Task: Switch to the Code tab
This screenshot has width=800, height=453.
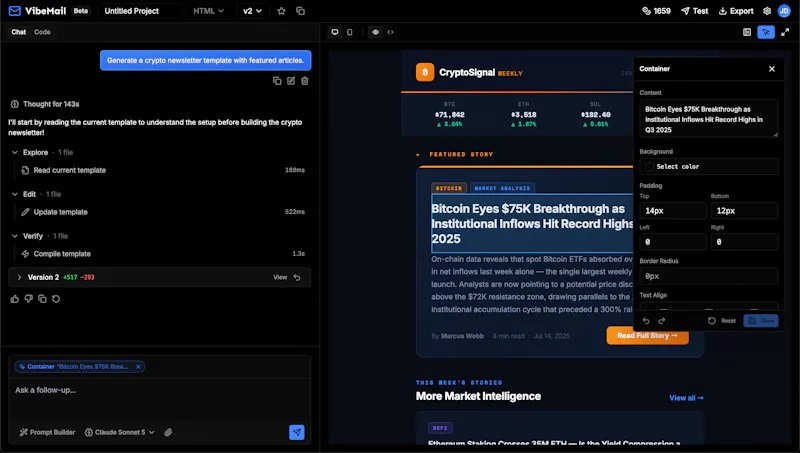Action: [x=42, y=32]
